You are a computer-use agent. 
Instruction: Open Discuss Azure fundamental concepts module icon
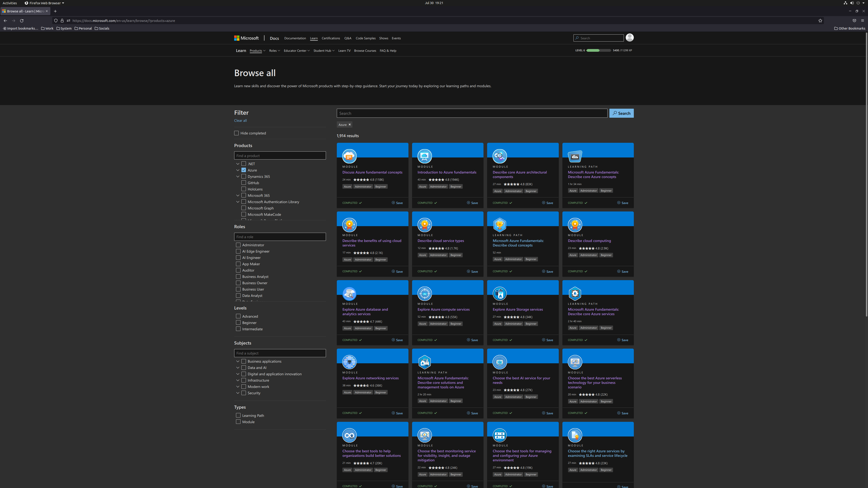click(x=349, y=156)
